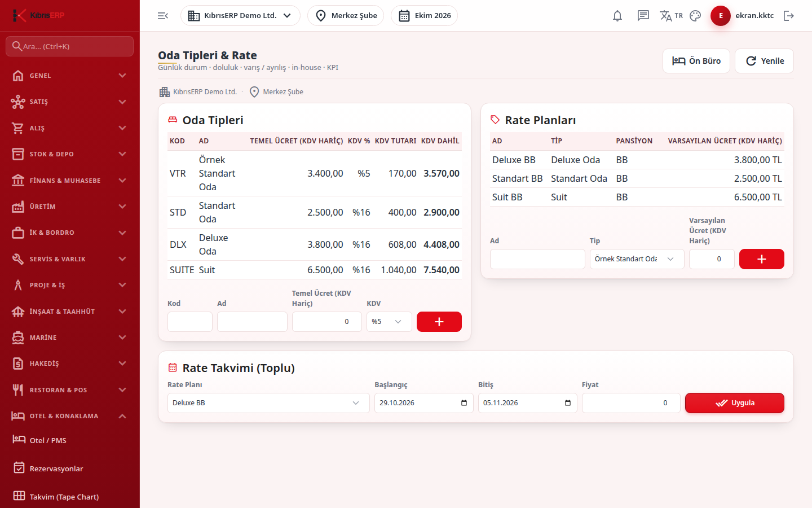Open Takvim (Tape Chart) menu item
The width and height of the screenshot is (812, 508).
click(x=70, y=497)
